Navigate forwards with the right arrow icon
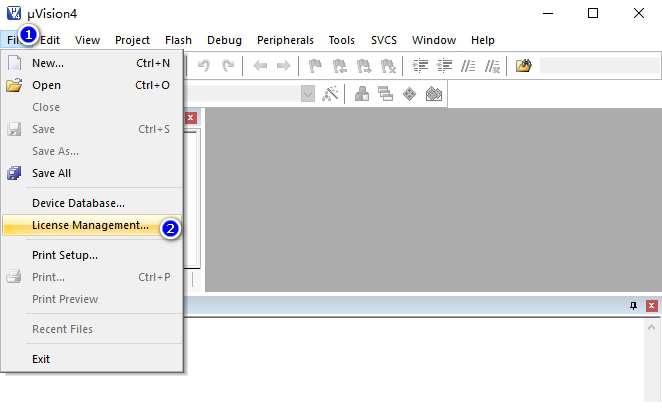The width and height of the screenshot is (662, 418). [283, 66]
